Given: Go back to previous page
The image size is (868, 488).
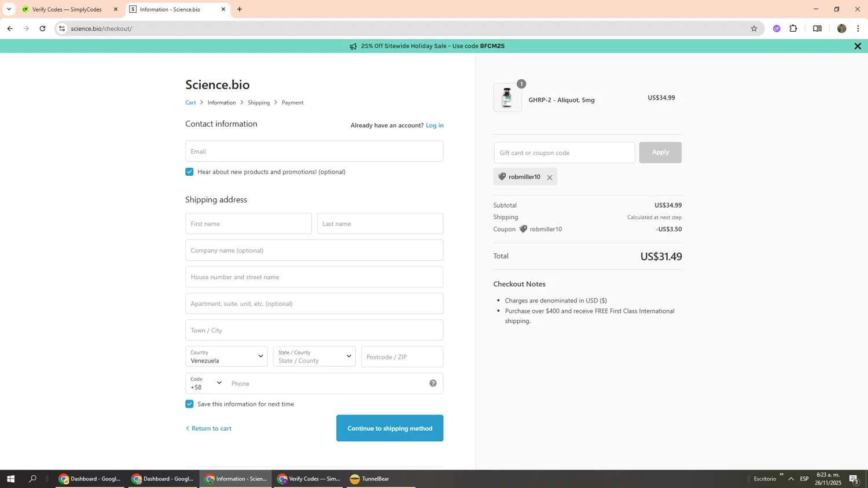Looking at the screenshot, I should click(10, 28).
